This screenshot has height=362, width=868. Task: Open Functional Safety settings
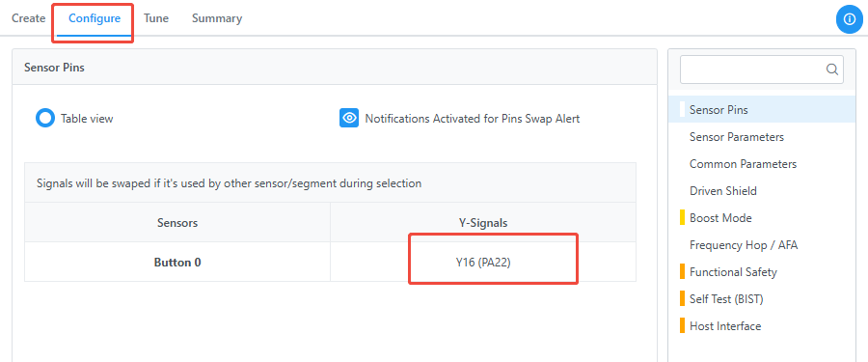coord(762,272)
